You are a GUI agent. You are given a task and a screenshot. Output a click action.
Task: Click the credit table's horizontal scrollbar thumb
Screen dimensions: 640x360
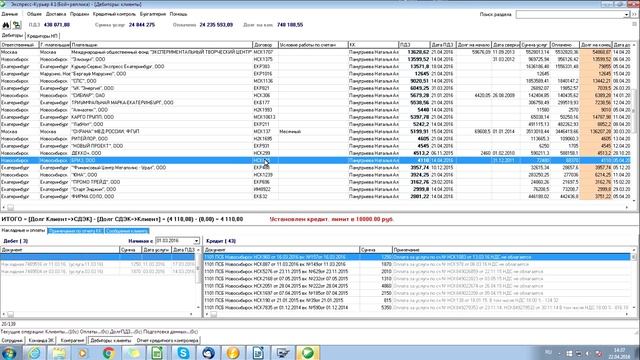(213, 314)
